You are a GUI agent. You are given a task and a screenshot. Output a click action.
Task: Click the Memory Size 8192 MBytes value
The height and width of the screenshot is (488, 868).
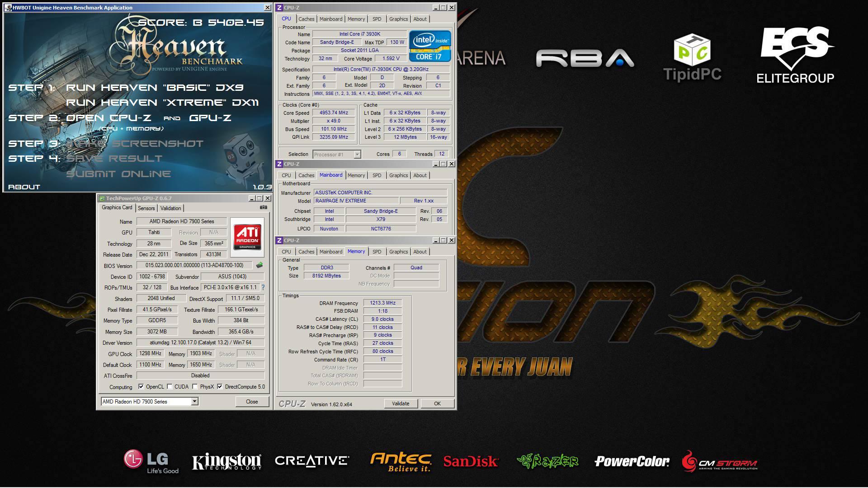click(326, 276)
